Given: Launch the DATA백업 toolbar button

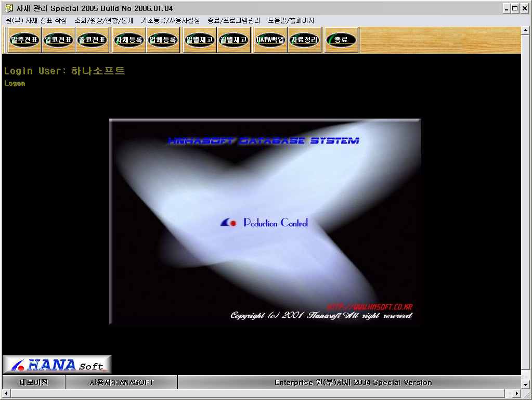Looking at the screenshot, I should (x=270, y=40).
